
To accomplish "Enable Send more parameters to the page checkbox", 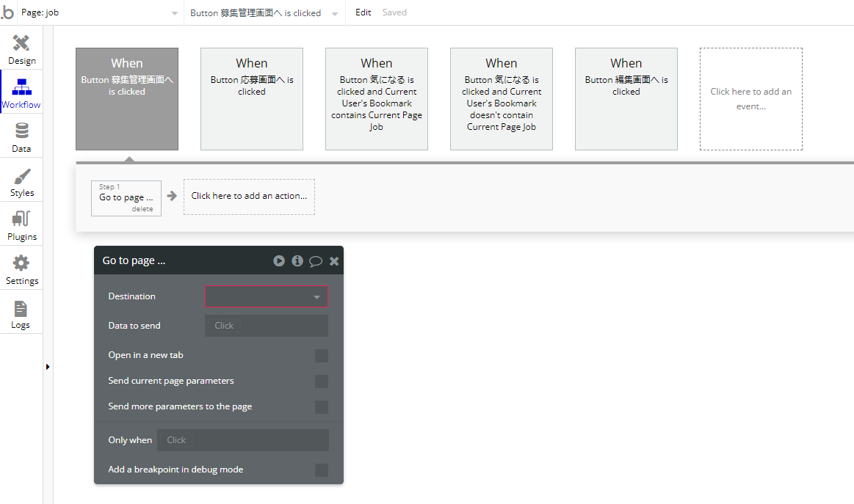I will pos(322,406).
